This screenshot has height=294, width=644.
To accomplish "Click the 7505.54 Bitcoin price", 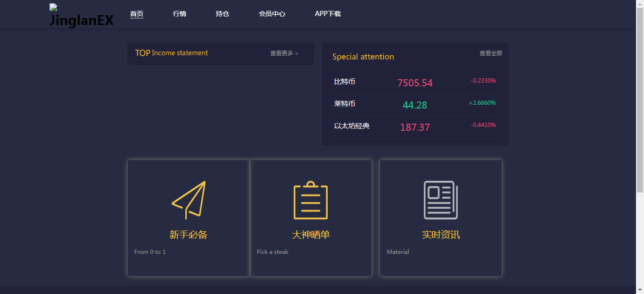I will click(x=415, y=83).
